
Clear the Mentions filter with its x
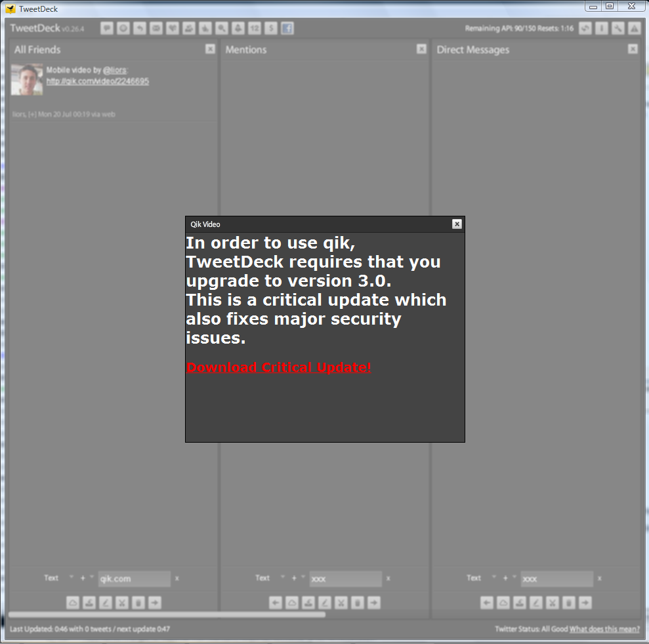coord(388,578)
